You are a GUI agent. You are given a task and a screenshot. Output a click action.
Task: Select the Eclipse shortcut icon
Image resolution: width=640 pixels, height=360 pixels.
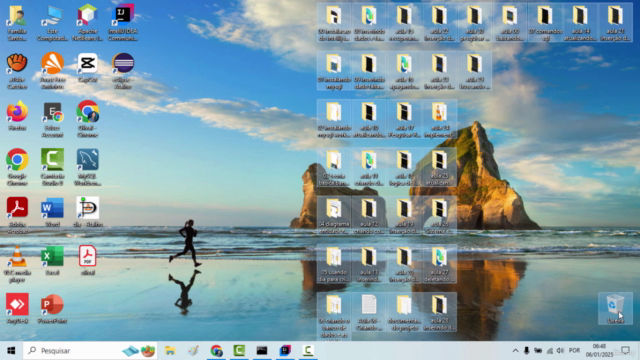(x=123, y=71)
